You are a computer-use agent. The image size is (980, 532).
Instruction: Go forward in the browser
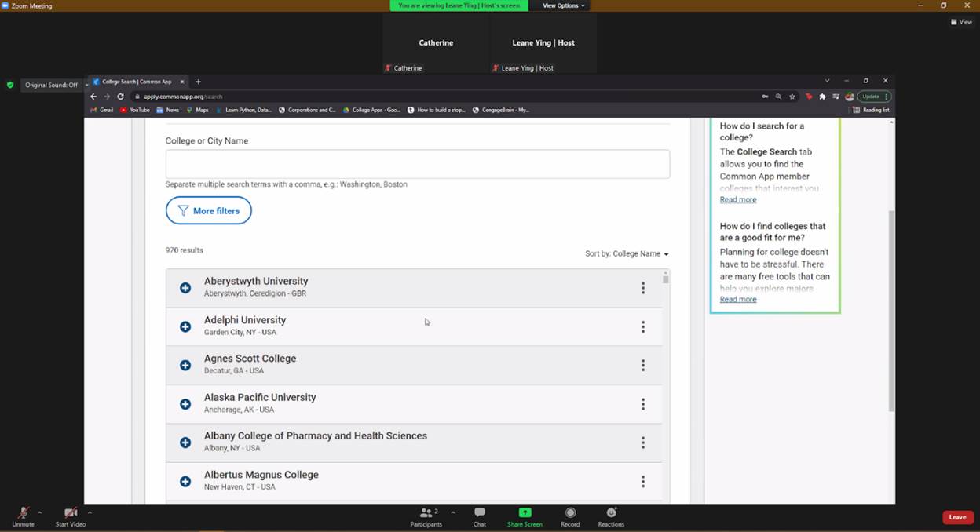coord(107,97)
